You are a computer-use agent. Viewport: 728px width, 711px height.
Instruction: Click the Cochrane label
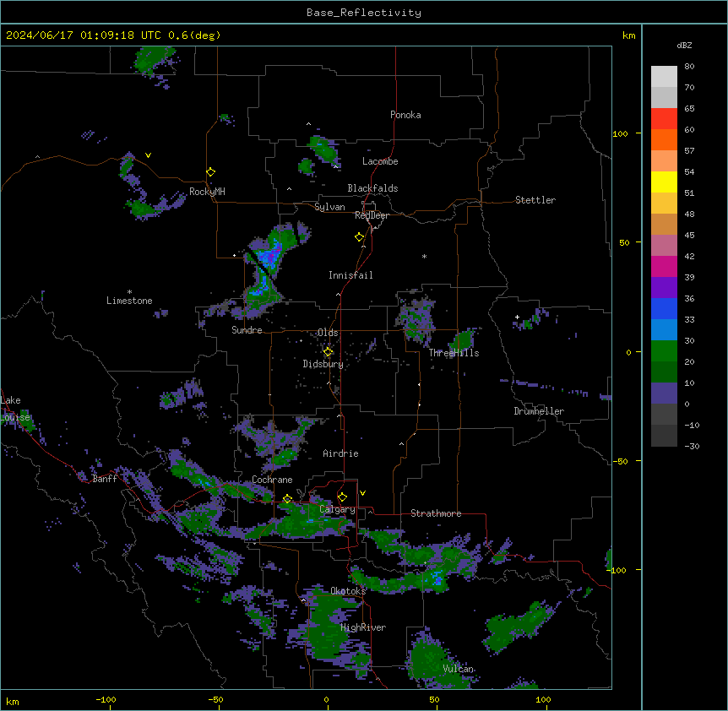(272, 480)
